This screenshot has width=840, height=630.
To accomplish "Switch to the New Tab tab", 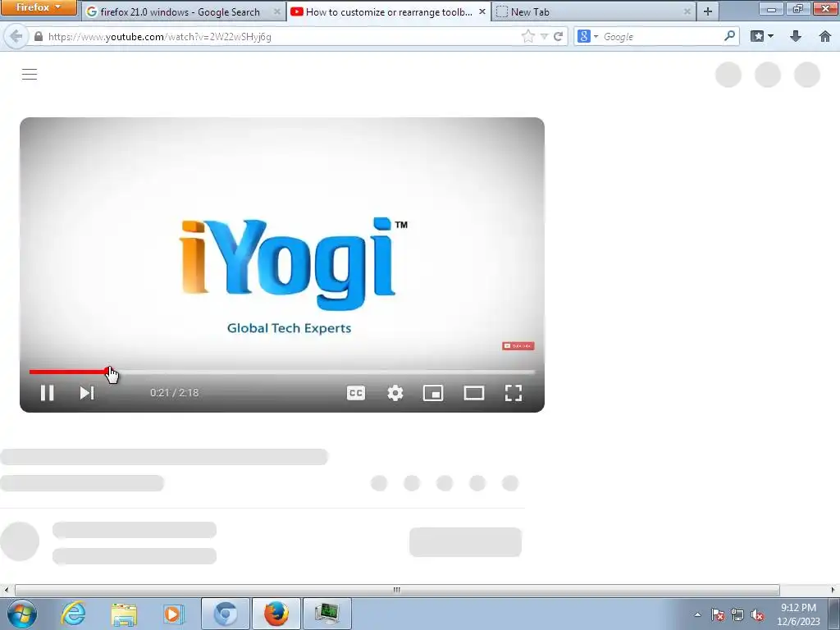I will point(593,11).
